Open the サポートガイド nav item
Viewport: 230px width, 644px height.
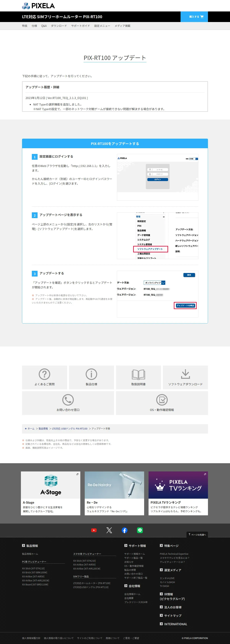point(80,26)
